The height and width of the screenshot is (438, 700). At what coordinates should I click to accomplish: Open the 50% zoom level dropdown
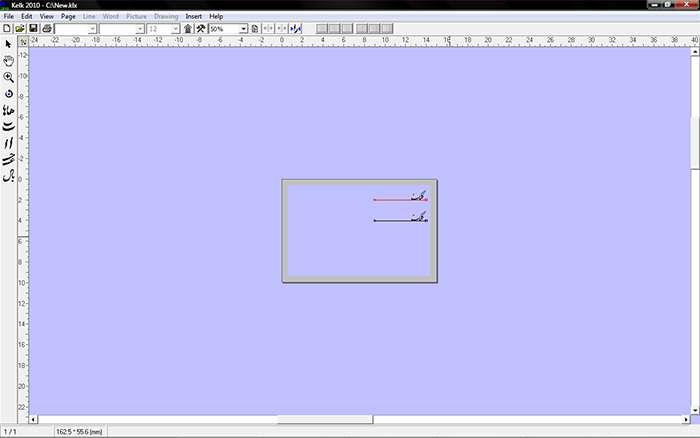243,29
